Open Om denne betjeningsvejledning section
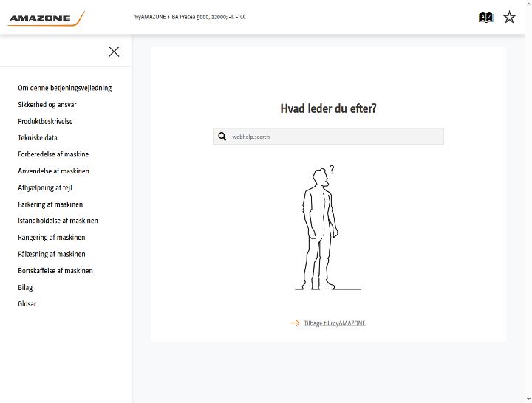This screenshot has height=403, width=532. coord(65,88)
